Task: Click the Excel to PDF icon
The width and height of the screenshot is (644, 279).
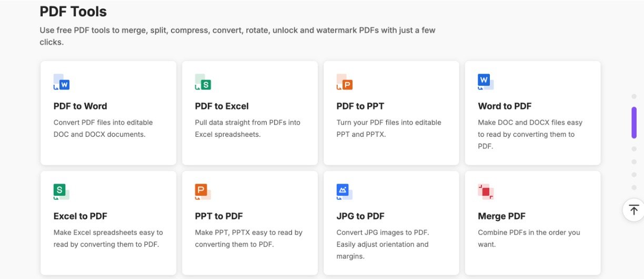Action: [62, 192]
